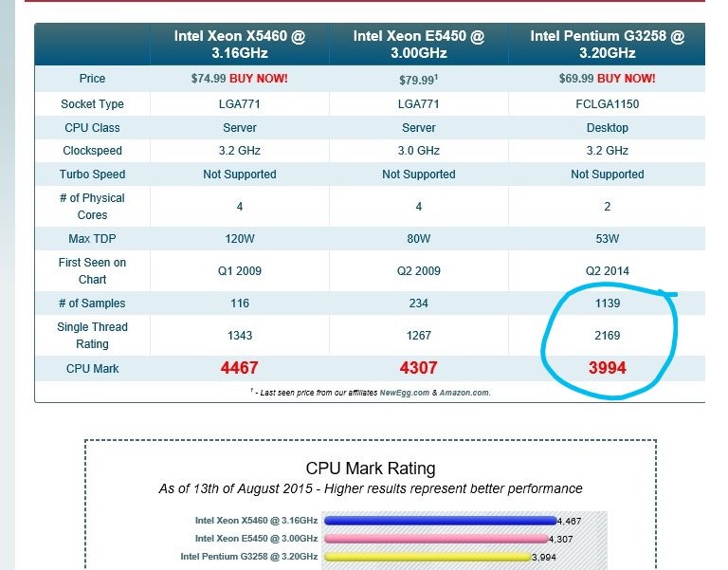728x570 pixels.
Task: Click the Socket Type row label
Action: point(92,104)
